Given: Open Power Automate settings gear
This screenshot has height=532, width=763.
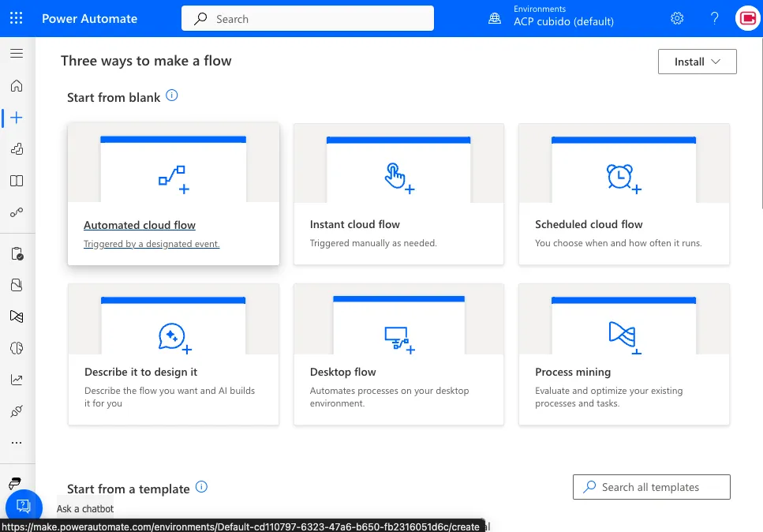Looking at the screenshot, I should [677, 17].
